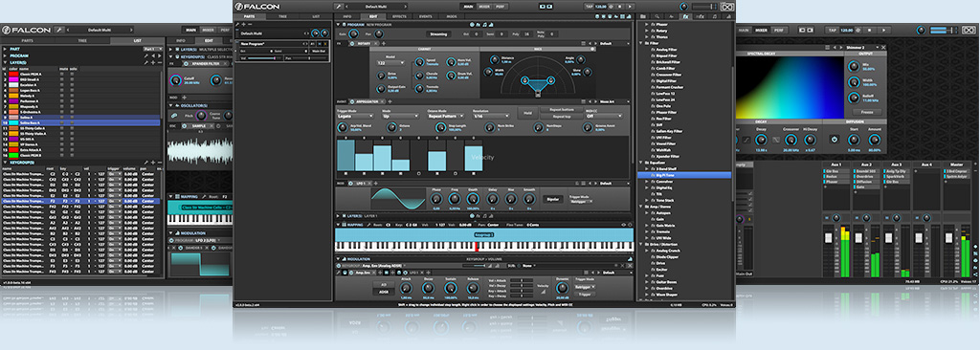Open arpeggiator Mode Up dropdown

(400, 116)
